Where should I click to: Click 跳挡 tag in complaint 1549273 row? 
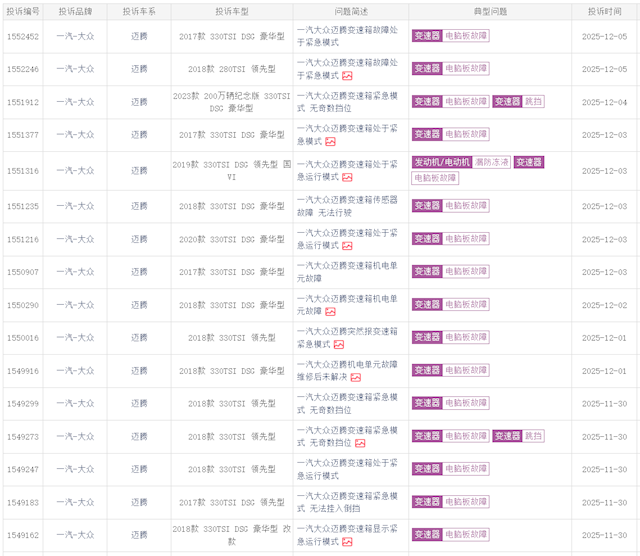click(x=534, y=436)
